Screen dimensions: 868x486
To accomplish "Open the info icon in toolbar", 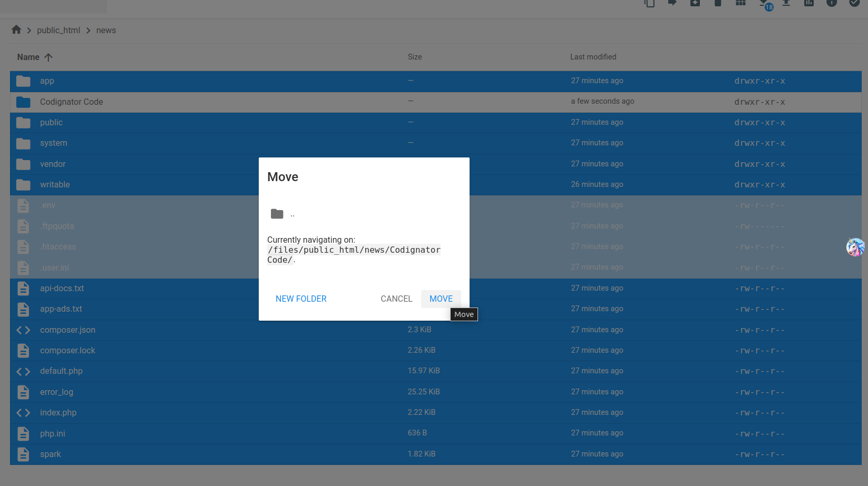I will coord(832,3).
